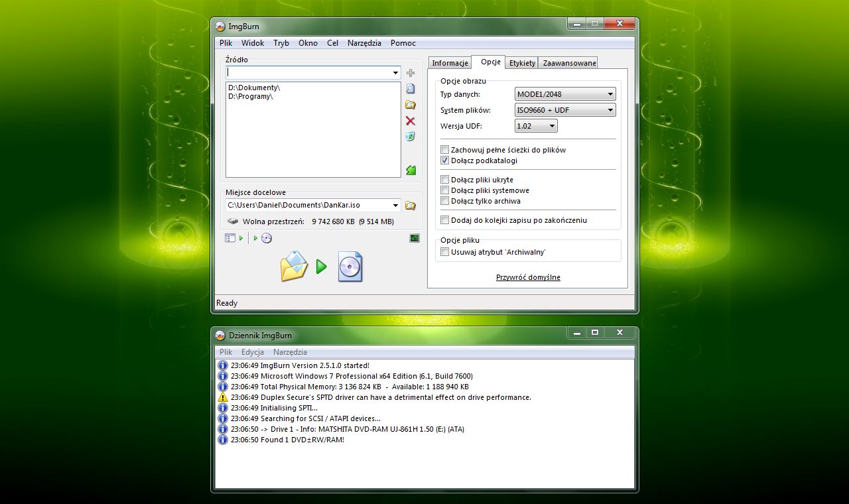
Task: Select 'D:\Dokumenty\' in source list
Action: tap(254, 88)
